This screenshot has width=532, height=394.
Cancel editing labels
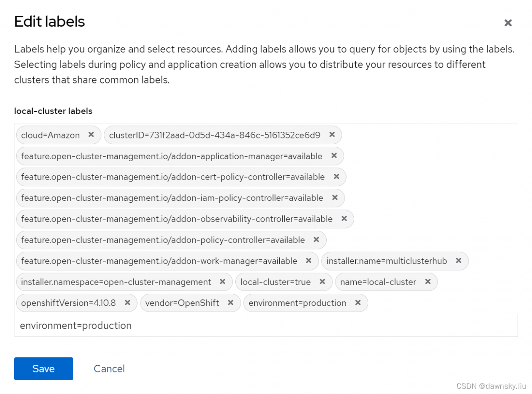point(109,369)
